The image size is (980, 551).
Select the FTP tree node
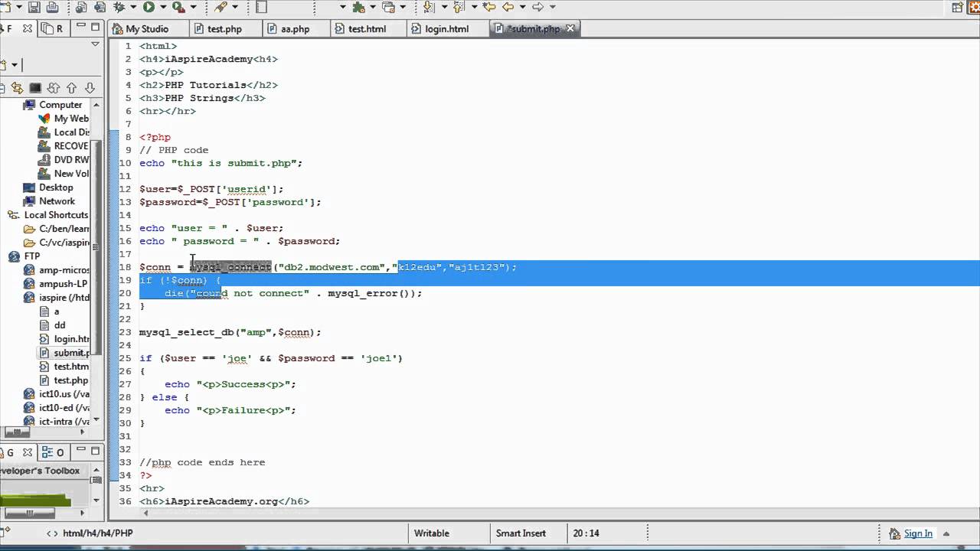pos(32,256)
